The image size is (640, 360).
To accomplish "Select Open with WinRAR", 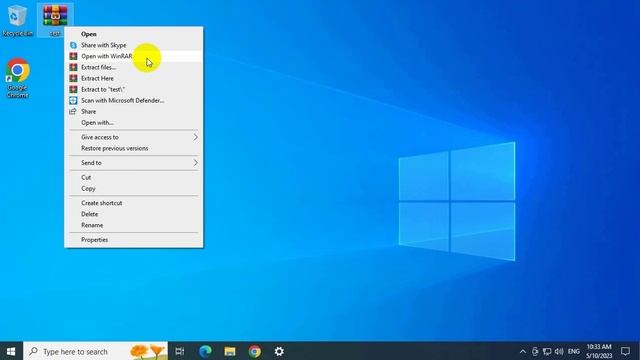I will tap(134, 56).
